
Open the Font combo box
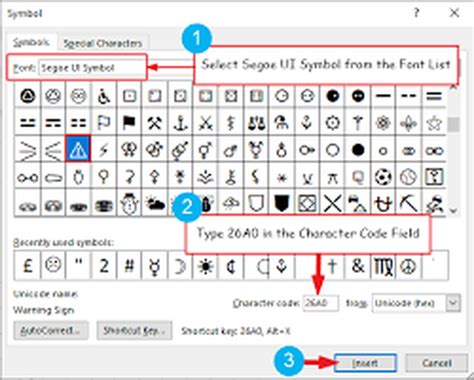pyautogui.click(x=92, y=68)
